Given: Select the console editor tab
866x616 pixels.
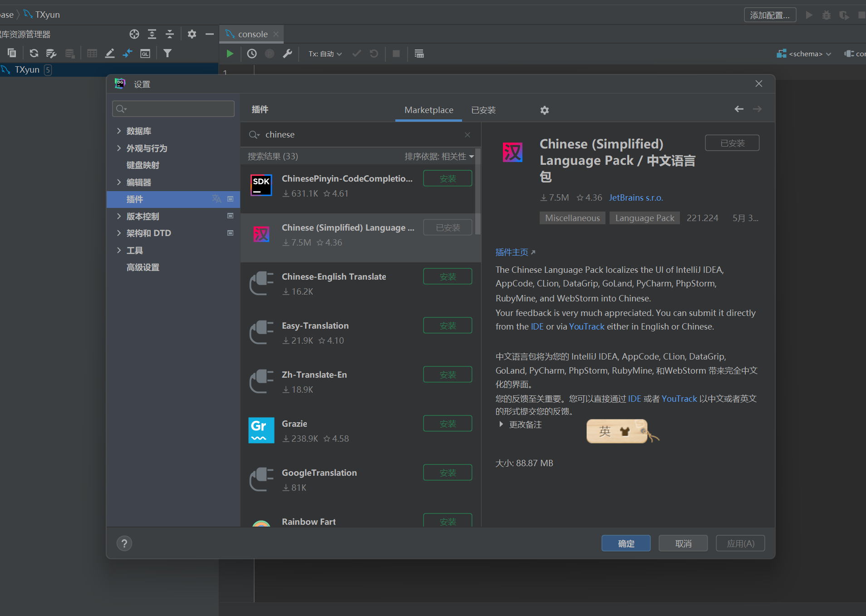Looking at the screenshot, I should pos(252,34).
